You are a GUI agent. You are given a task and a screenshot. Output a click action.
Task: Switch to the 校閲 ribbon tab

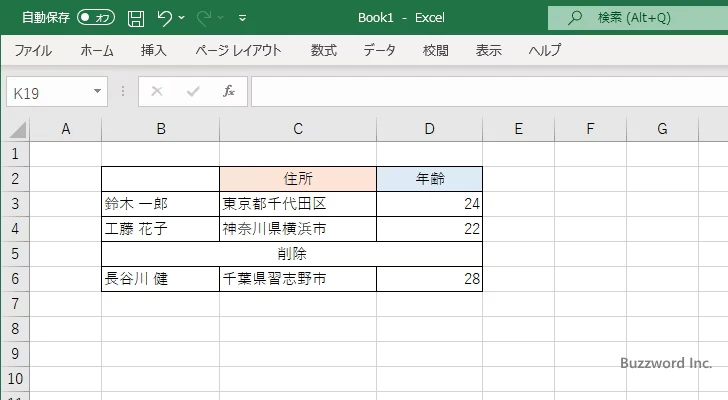point(436,50)
